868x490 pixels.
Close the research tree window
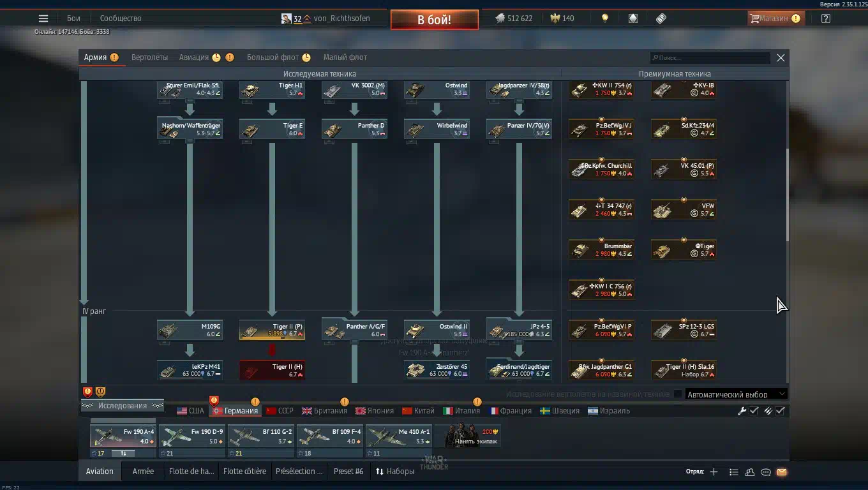(x=781, y=58)
